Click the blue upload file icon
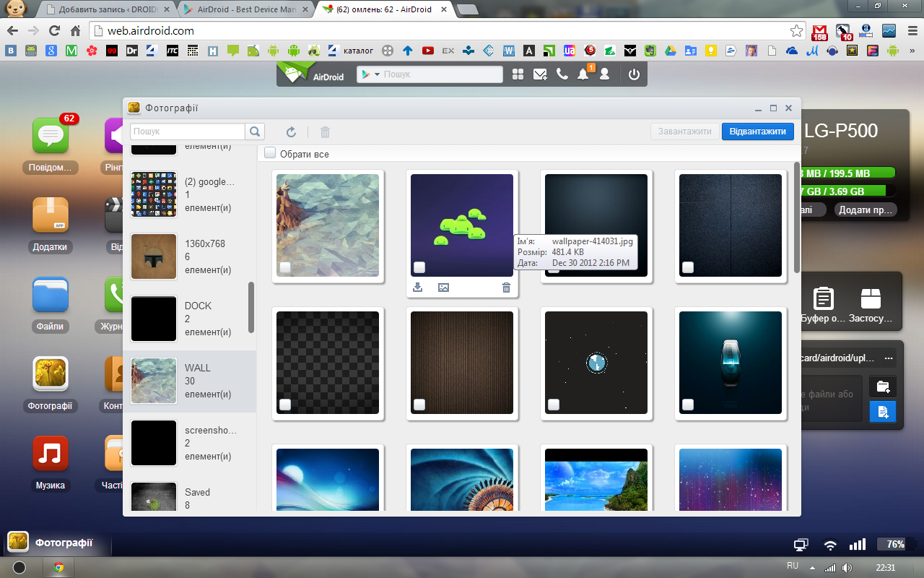This screenshot has height=578, width=924. [x=883, y=412]
